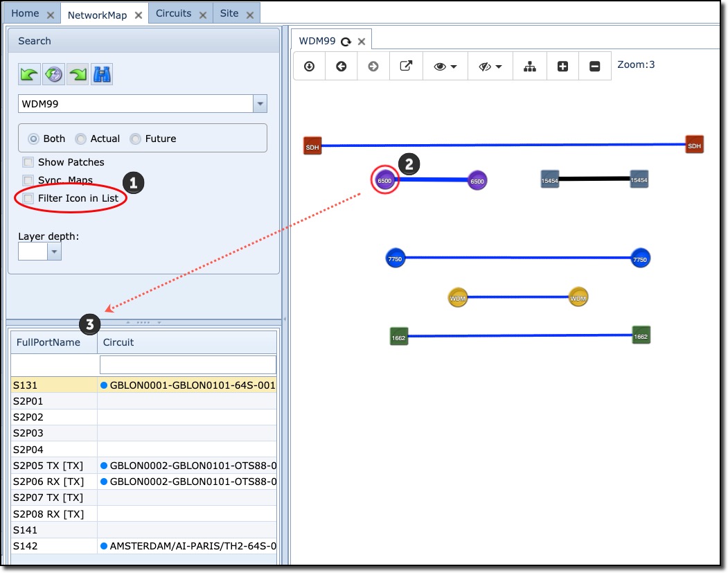
Task: Click the binoculars search icon
Action: coord(102,74)
